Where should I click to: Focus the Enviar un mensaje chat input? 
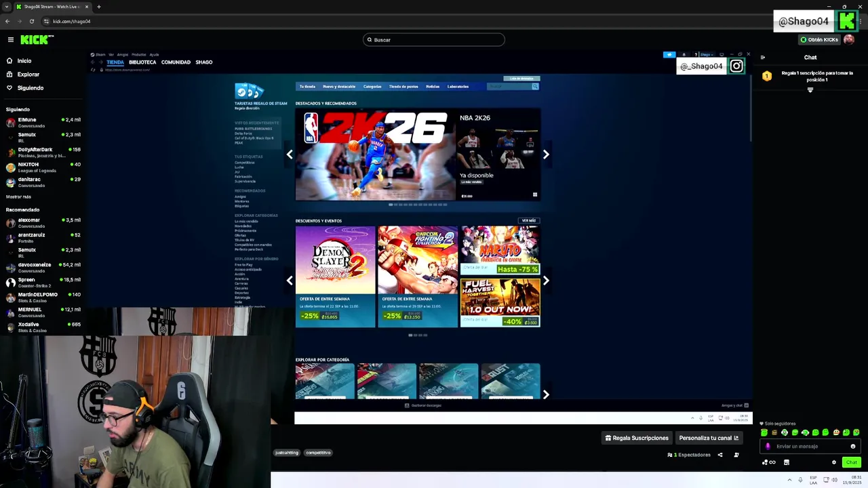point(810,447)
